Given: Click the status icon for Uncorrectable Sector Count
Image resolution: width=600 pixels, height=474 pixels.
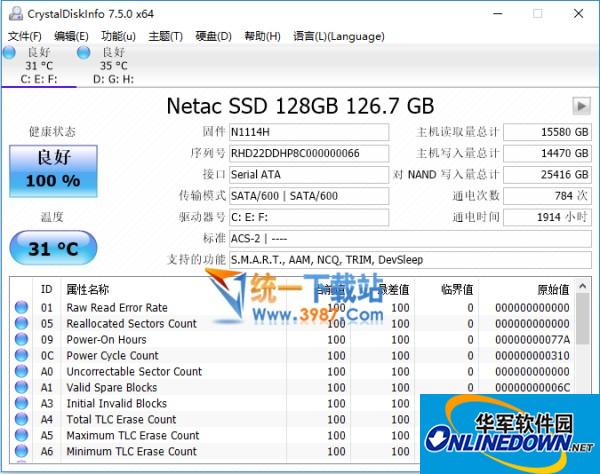Looking at the screenshot, I should tap(21, 371).
